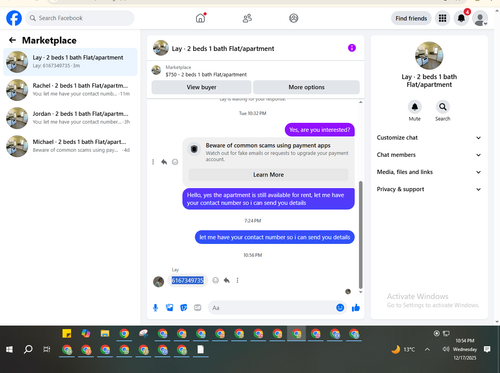Open File Explorer from the taskbar
The width and height of the screenshot is (500, 373).
(105, 333)
